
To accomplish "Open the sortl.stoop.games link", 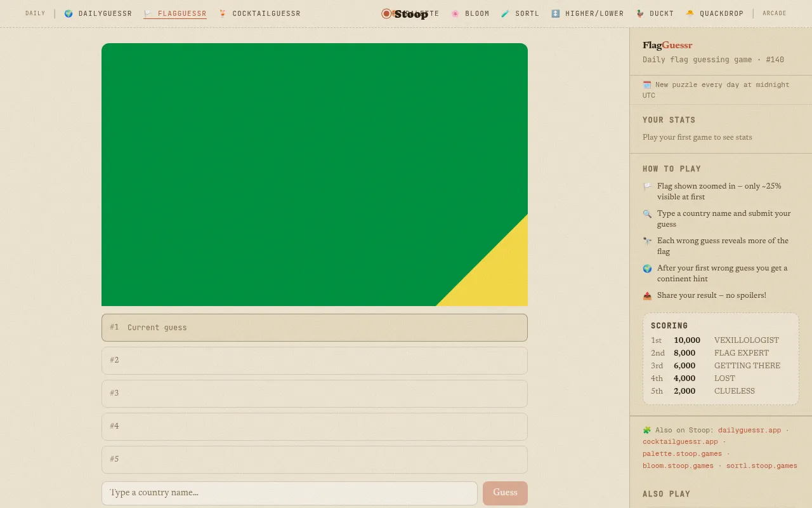I will (x=762, y=466).
